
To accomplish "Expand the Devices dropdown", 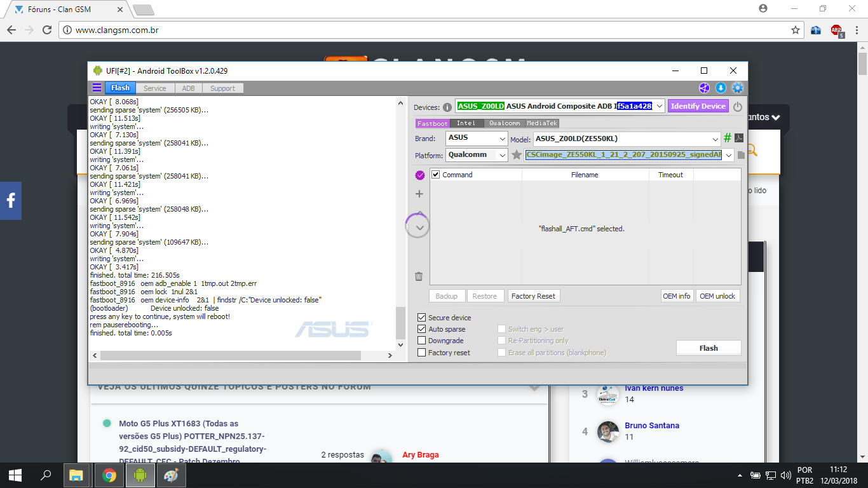I will coord(659,106).
